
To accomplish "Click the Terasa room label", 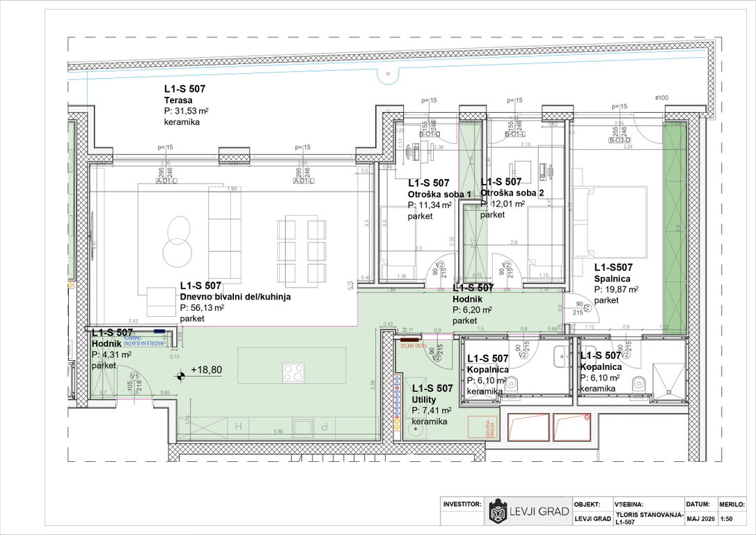I will (178, 100).
